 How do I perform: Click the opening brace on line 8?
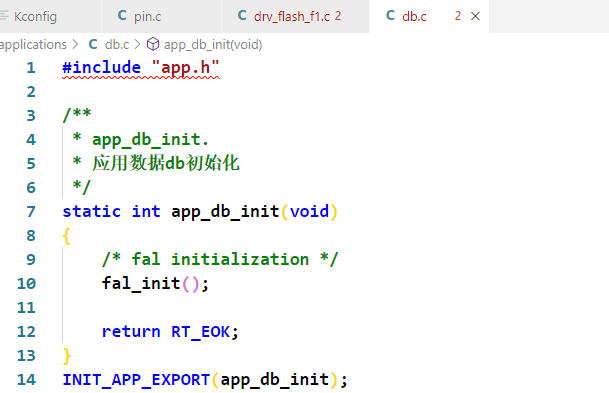pos(66,236)
